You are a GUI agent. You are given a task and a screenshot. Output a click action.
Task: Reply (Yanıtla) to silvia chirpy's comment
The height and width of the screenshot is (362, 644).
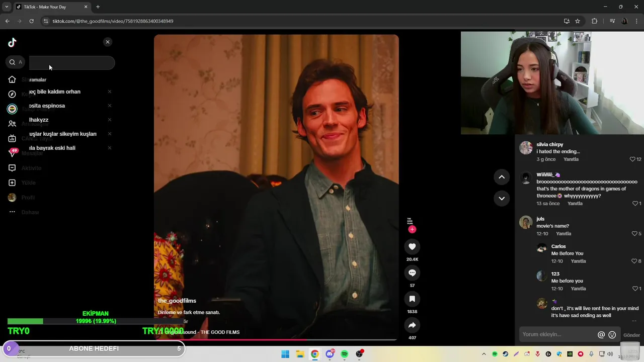pyautogui.click(x=571, y=159)
